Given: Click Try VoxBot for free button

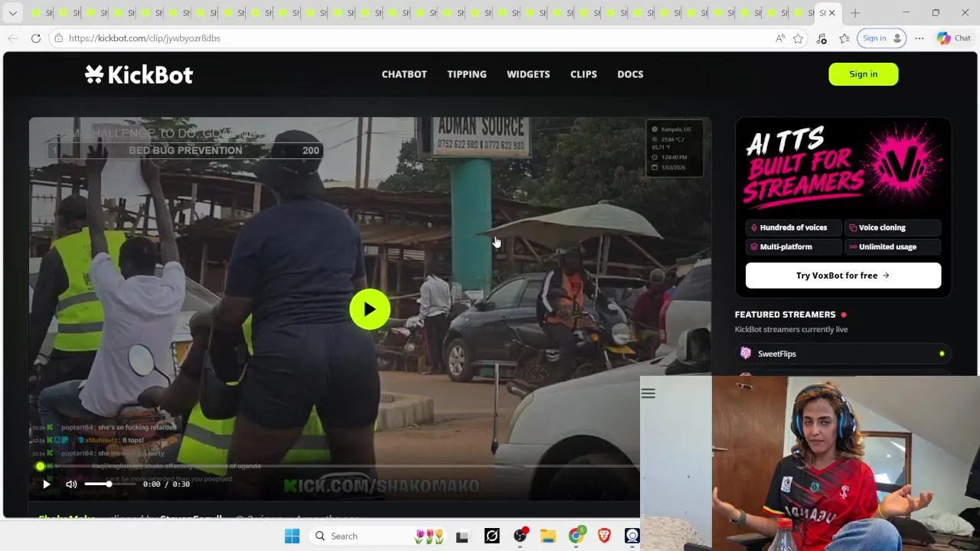Looking at the screenshot, I should [843, 275].
